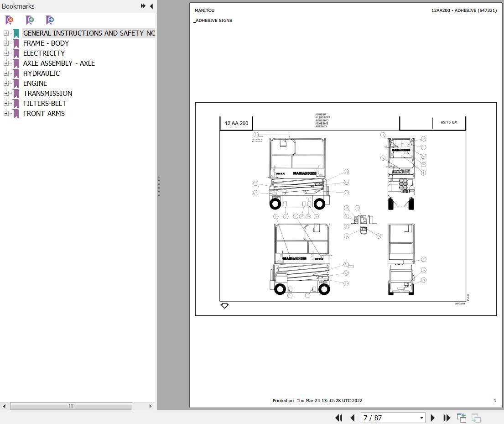Click the previous view navigation icon
Viewport: 504px width, 424px height.
[x=462, y=418]
